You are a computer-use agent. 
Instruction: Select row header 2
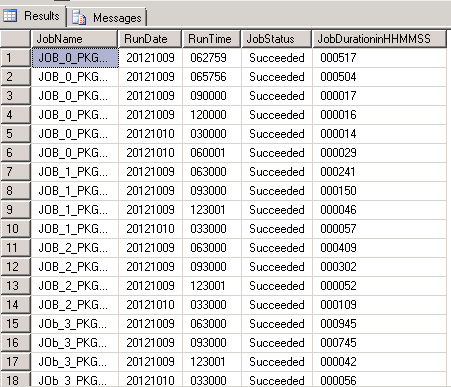click(15, 77)
